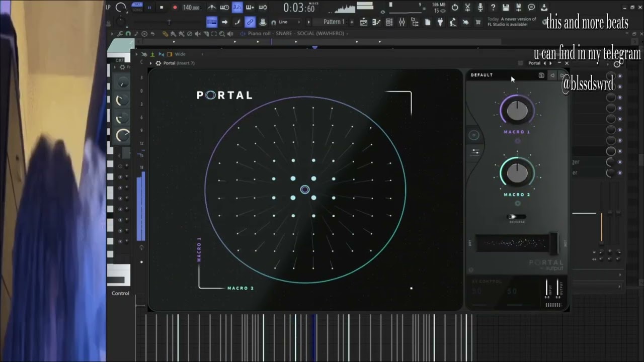The image size is (644, 362).
Task: Open the piano roll wrench tools menu
Action: point(120,34)
